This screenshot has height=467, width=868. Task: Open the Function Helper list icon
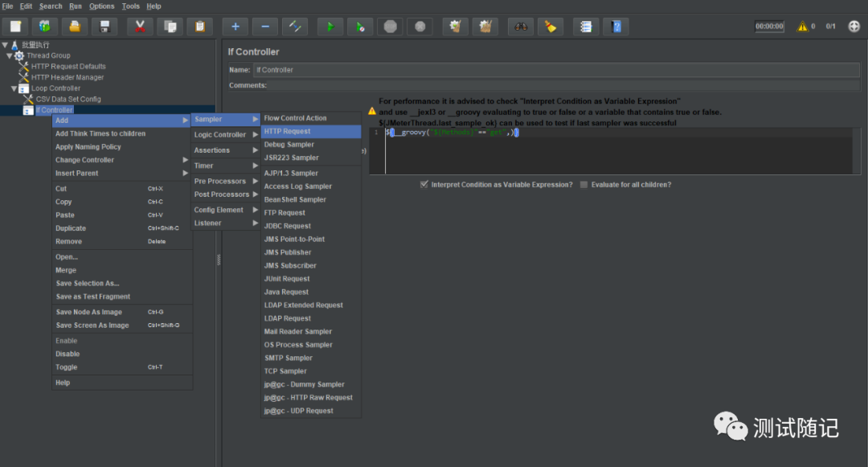(586, 27)
